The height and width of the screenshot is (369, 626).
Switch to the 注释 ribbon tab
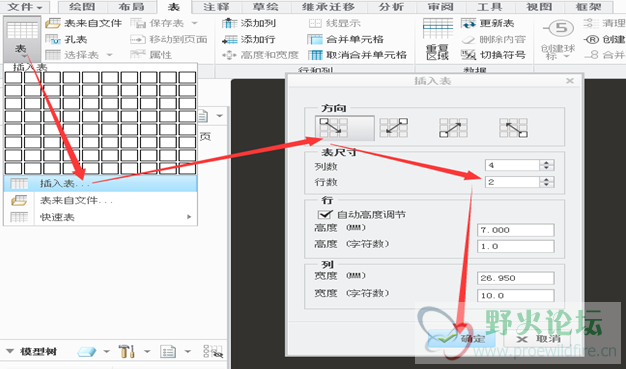coord(216,7)
